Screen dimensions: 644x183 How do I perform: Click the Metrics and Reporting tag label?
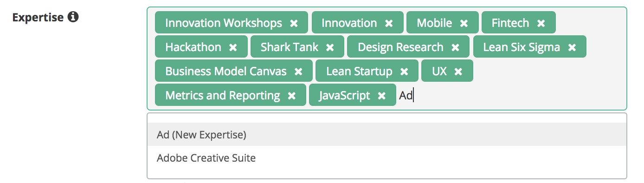pos(223,95)
